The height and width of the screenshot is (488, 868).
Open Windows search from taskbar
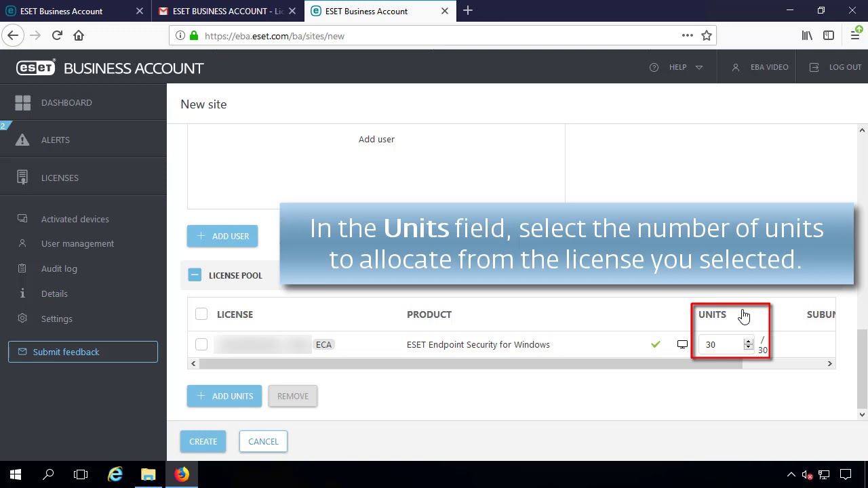pos(48,474)
